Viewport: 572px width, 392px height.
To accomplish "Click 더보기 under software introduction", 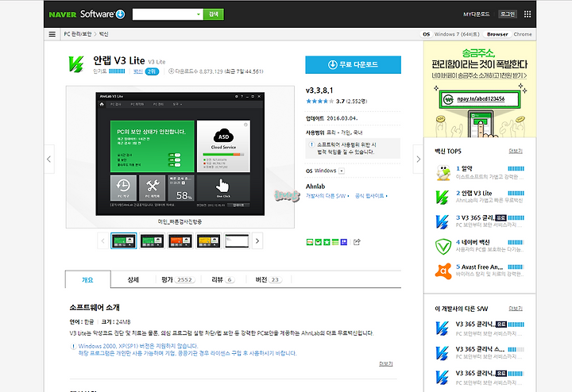I will coord(386,363).
